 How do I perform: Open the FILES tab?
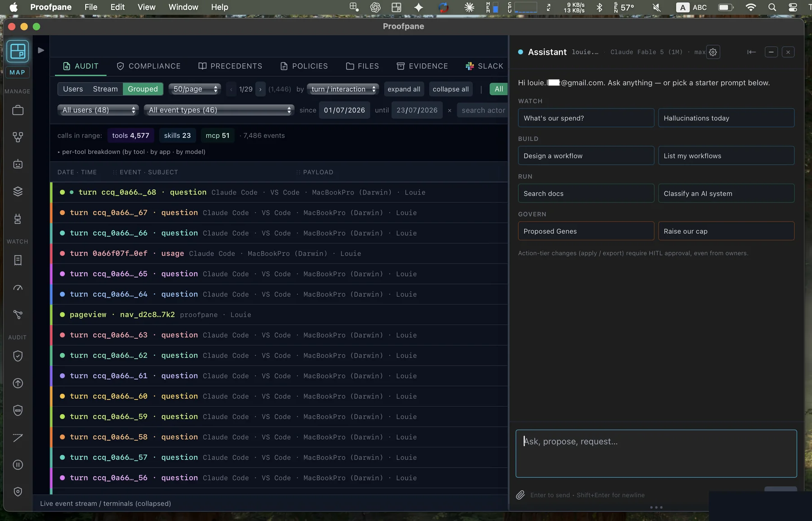point(362,66)
